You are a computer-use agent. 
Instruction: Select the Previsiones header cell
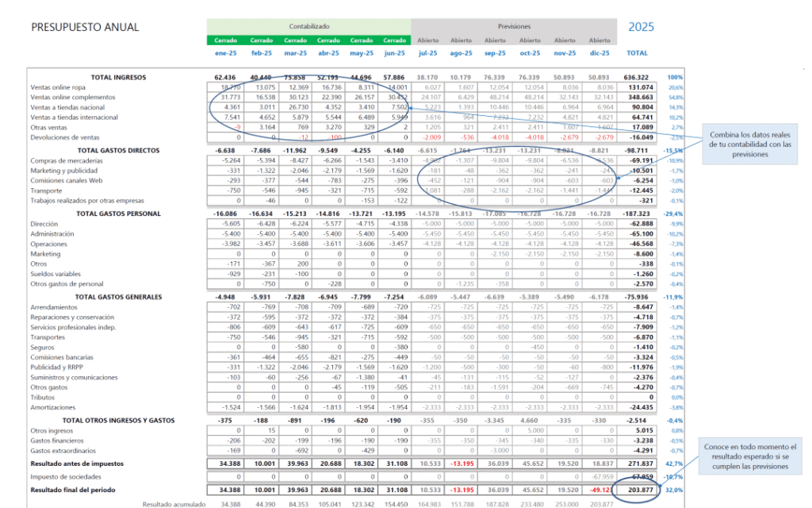coord(513,26)
